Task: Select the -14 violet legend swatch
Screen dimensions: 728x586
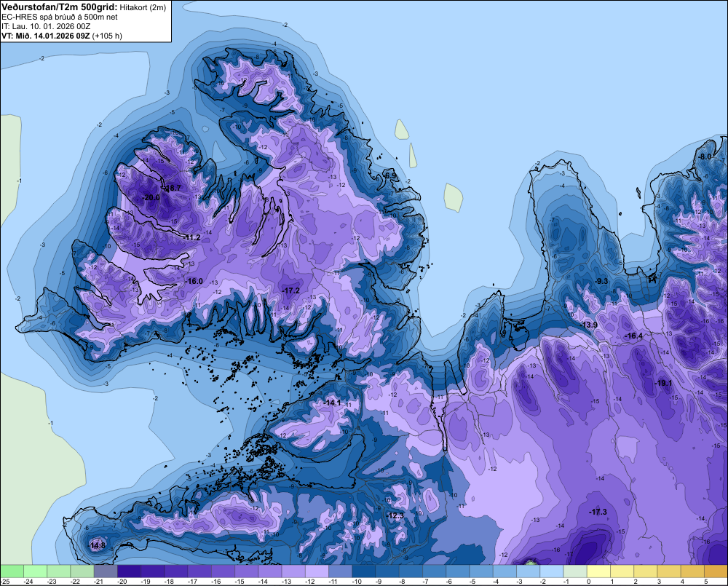Action: point(270,571)
